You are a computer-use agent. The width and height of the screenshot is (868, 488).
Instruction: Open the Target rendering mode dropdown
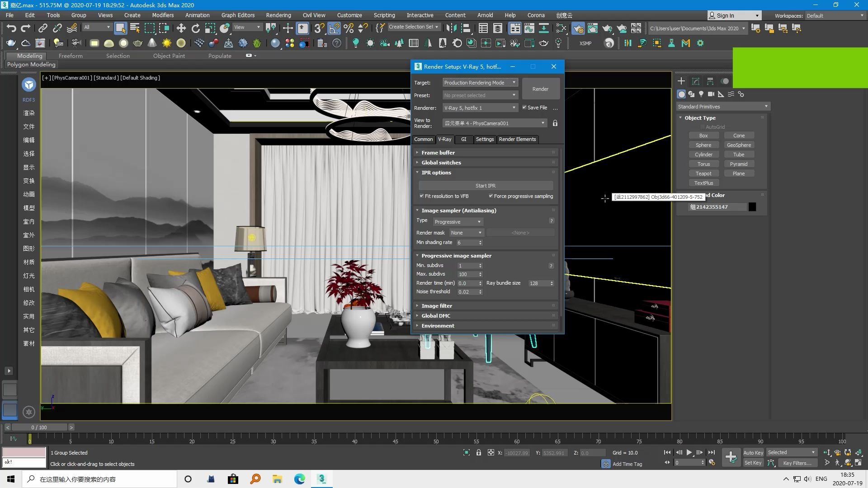tap(480, 83)
